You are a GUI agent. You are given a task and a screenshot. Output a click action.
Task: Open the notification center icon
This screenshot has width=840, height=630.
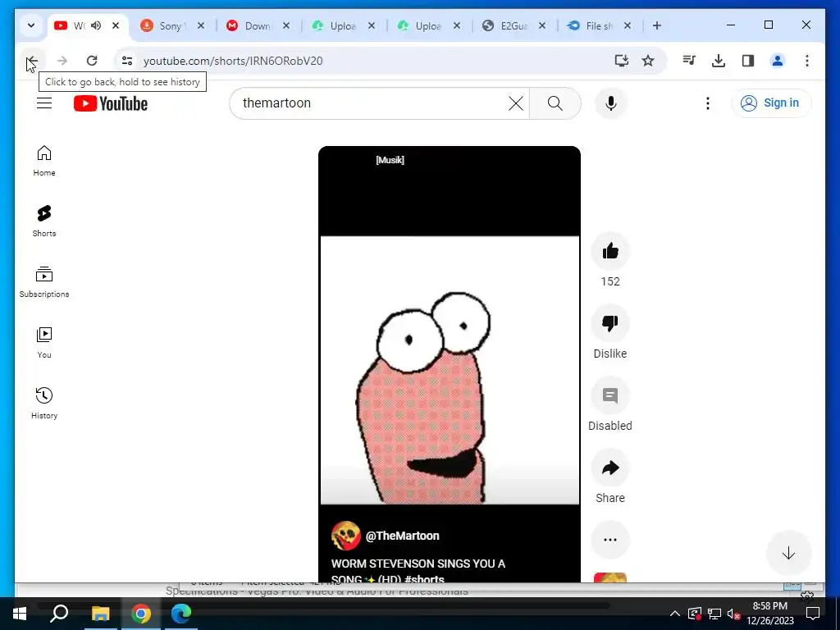[x=813, y=614]
